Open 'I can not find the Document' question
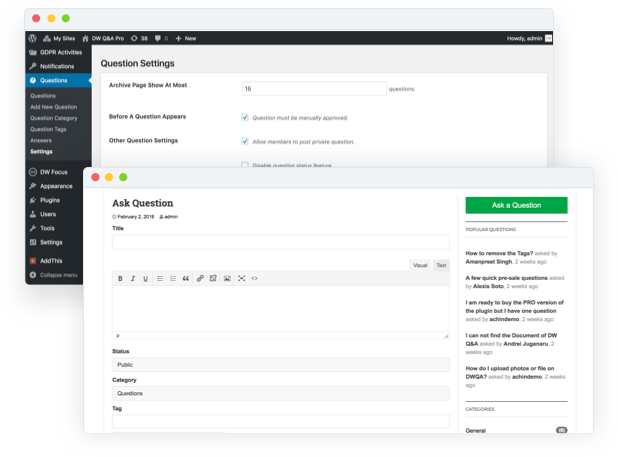Image resolution: width=618 pixels, height=457 pixels. pyautogui.click(x=511, y=339)
